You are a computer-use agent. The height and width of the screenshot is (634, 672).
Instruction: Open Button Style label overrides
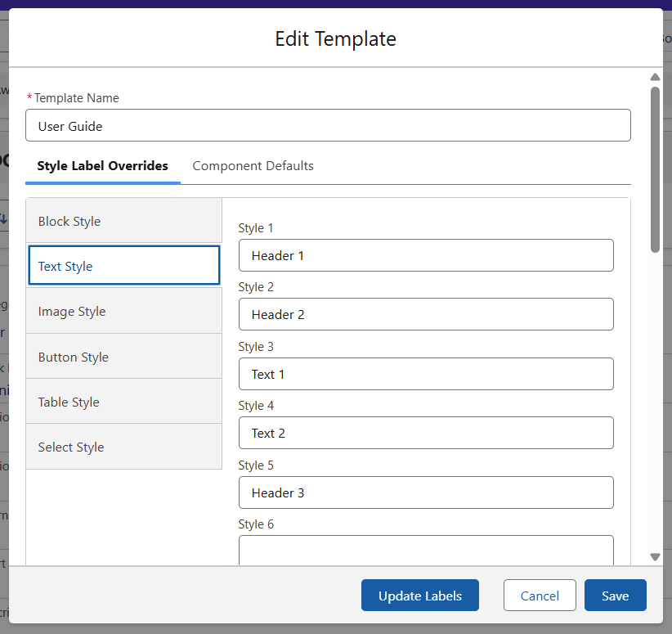(x=123, y=357)
